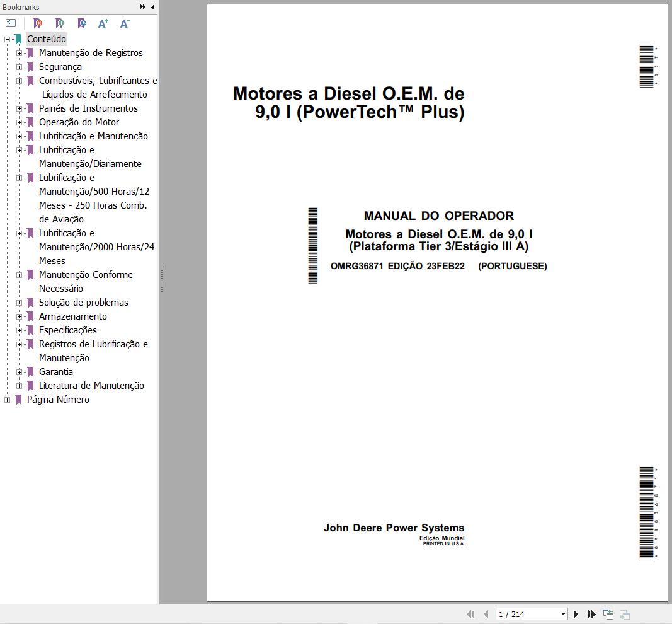Click the OMRG36871 EDIÇÃO 23FEB22 text
The height and width of the screenshot is (624, 672).
(397, 266)
